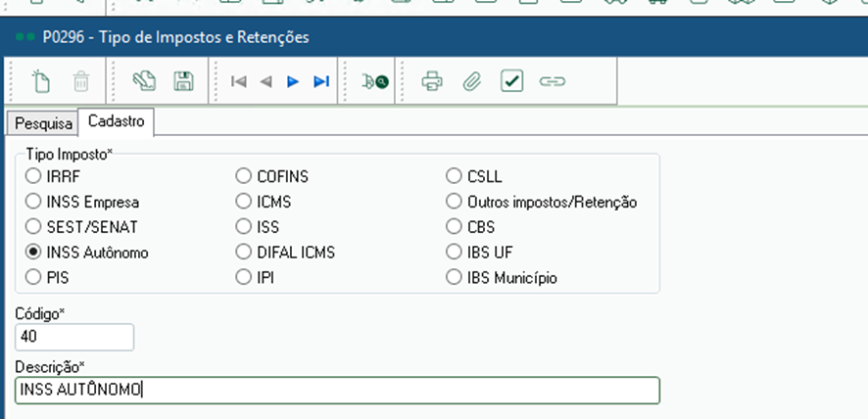Image resolution: width=868 pixels, height=419 pixels.
Task: Select the IBS UF option
Action: [x=454, y=253]
